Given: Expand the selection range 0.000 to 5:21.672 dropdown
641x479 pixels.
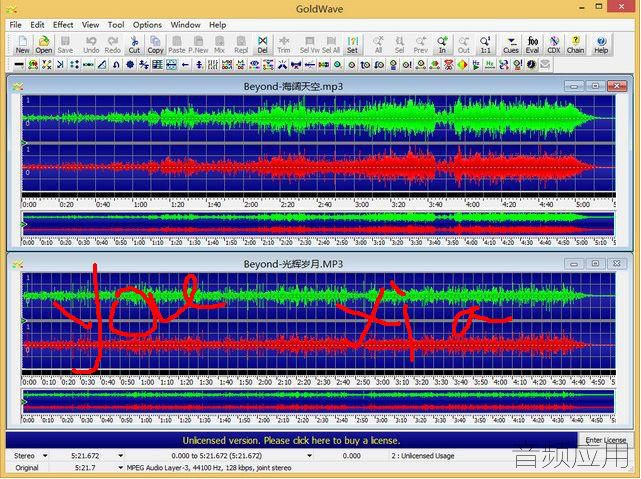Looking at the screenshot, I should coord(309,455).
